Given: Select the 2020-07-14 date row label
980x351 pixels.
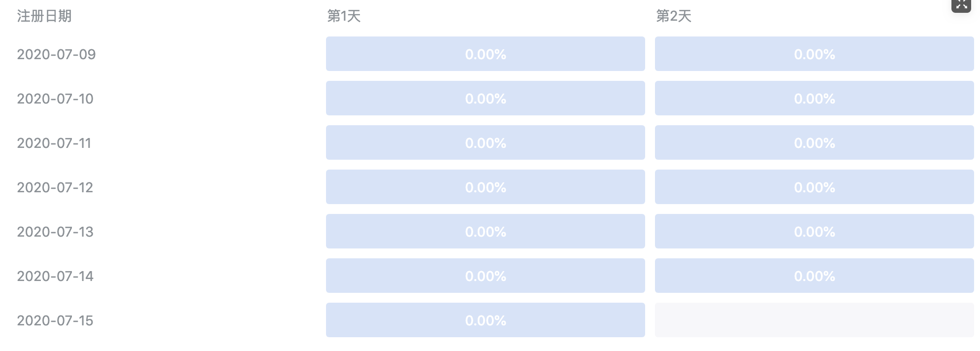Looking at the screenshot, I should tap(55, 276).
